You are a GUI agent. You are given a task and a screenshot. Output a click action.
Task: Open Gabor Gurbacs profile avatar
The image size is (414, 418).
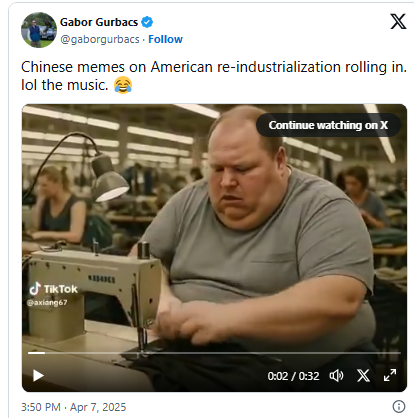39,30
